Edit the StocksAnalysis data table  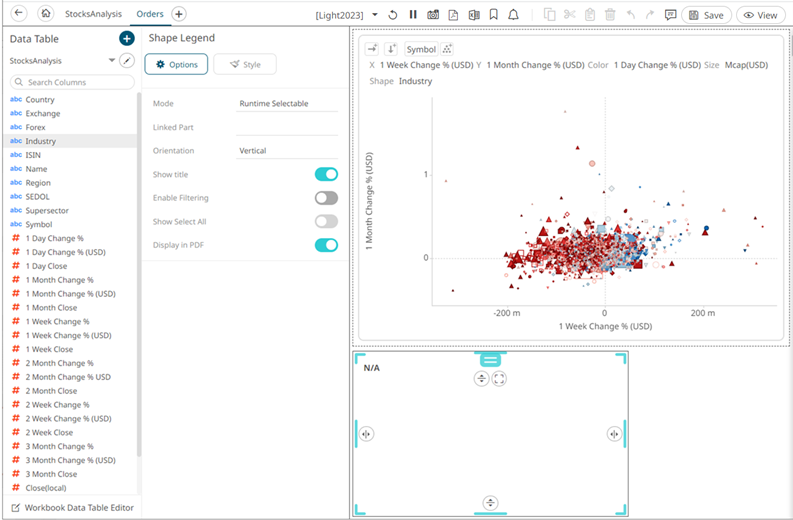(x=126, y=61)
